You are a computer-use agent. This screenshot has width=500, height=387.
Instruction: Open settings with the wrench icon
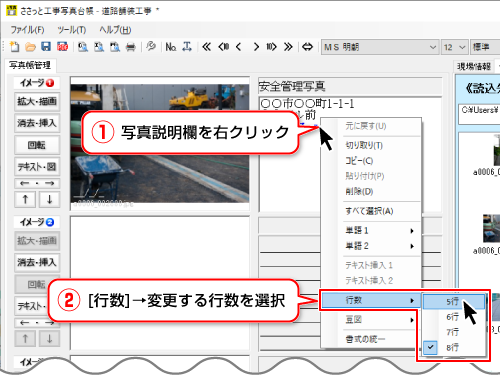151,46
